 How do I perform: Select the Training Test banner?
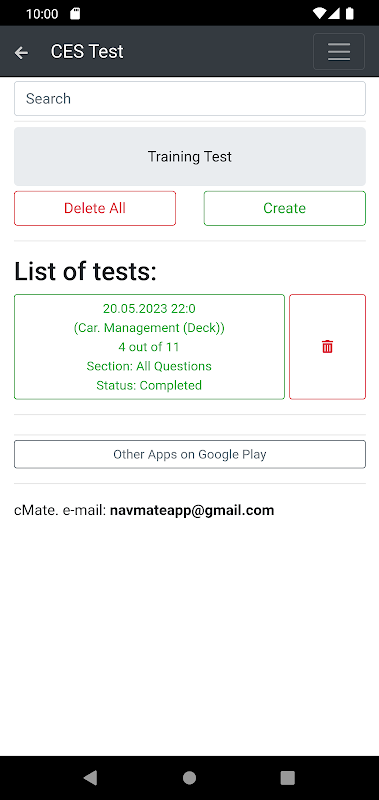point(190,157)
